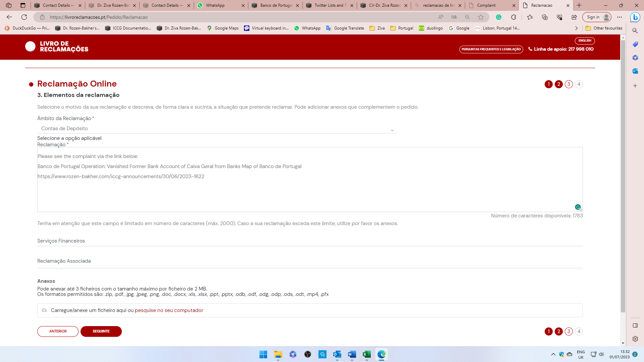Image resolution: width=644 pixels, height=362 pixels.
Task: Open File Explorer from the taskbar
Action: [x=278, y=354]
